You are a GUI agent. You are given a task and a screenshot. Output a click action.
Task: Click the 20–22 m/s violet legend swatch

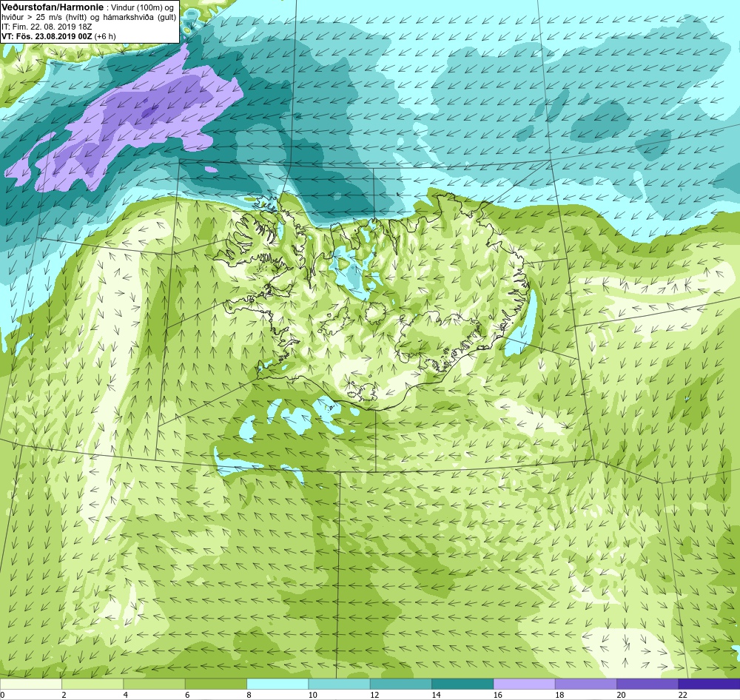coord(647,684)
